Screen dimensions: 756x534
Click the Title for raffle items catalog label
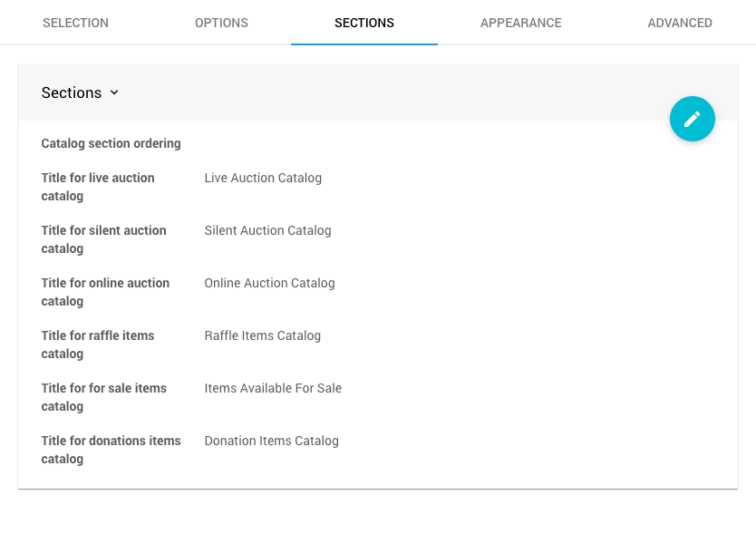click(x=98, y=345)
